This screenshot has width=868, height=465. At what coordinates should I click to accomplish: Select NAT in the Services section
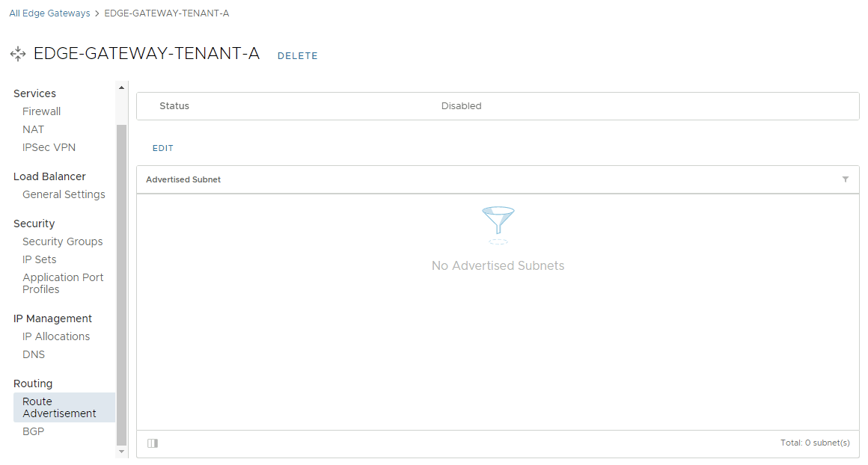click(33, 129)
